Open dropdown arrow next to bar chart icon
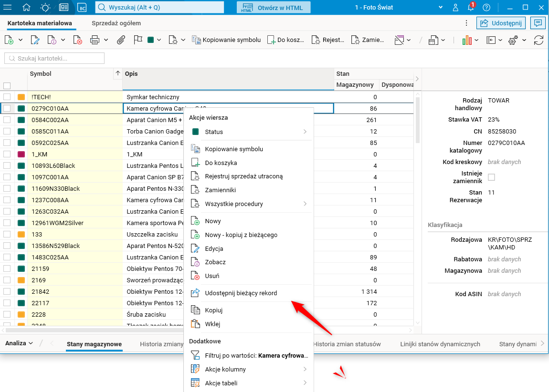This screenshot has height=392, width=549. (x=477, y=40)
